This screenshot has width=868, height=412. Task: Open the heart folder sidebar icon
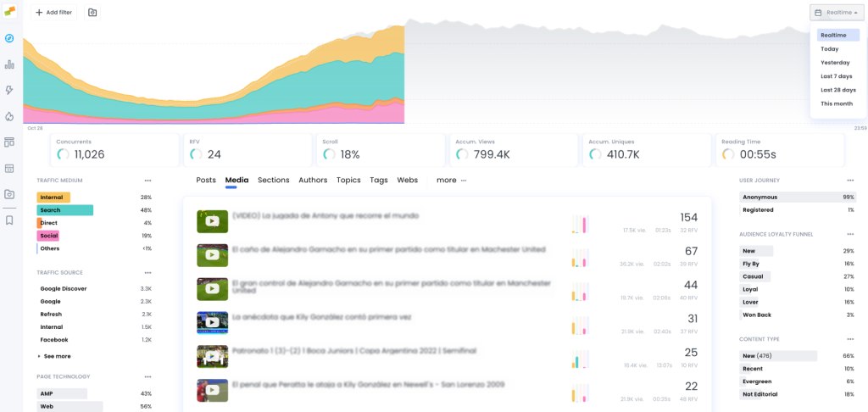pos(8,194)
